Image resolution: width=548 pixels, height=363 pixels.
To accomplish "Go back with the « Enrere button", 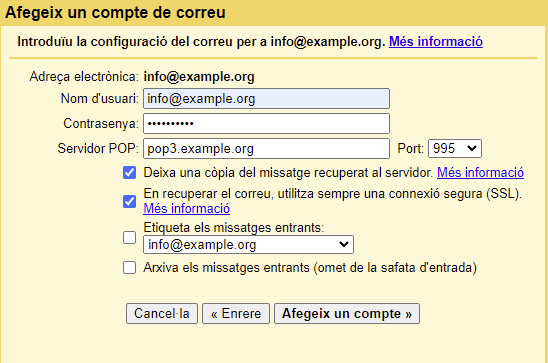I will [236, 313].
